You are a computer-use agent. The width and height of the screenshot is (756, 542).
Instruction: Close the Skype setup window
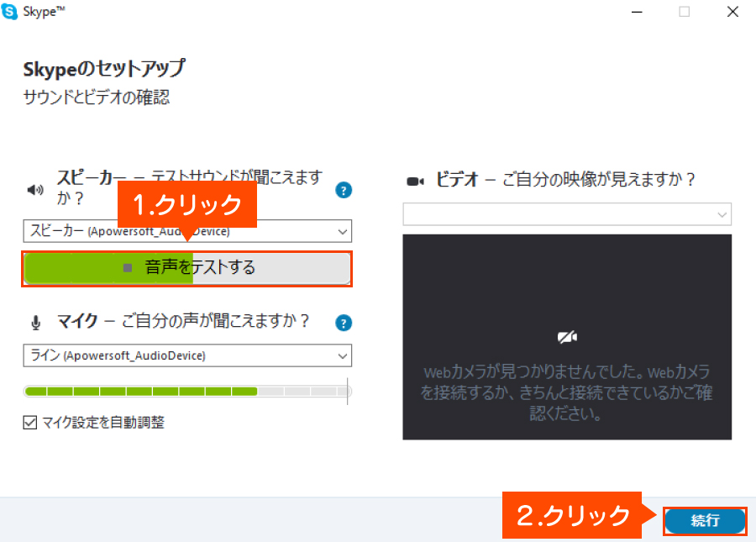point(730,12)
